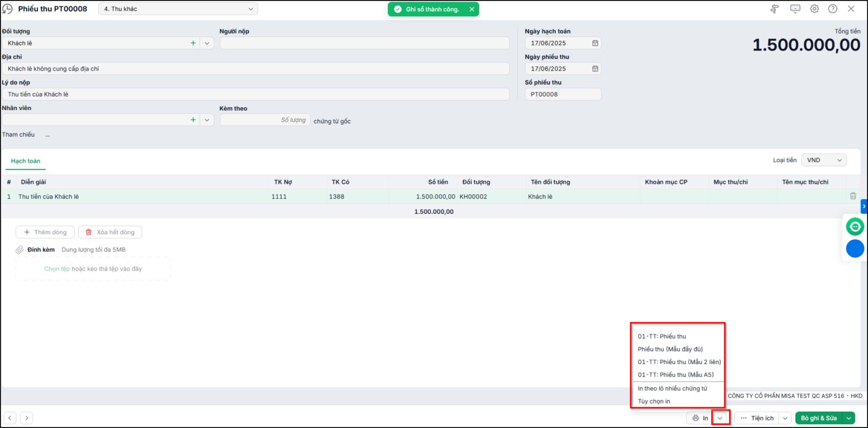
Task: Open the guide signpost icon in top bar
Action: pos(775,9)
